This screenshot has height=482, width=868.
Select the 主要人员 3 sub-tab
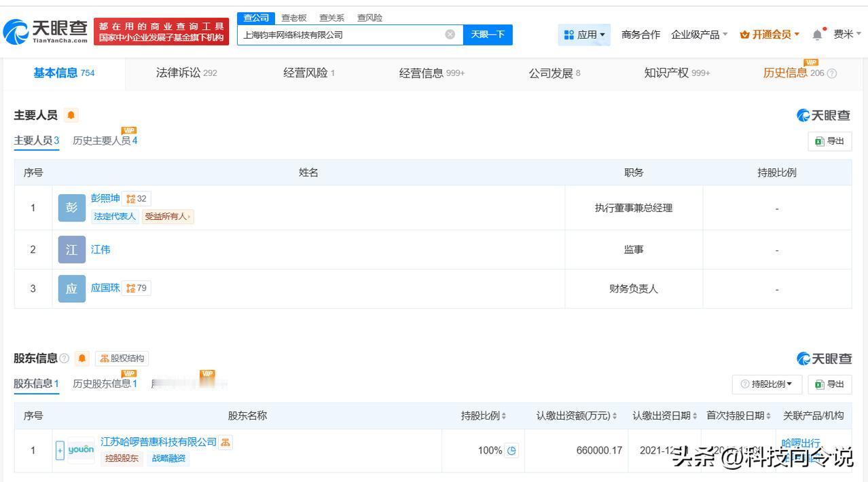[37, 141]
